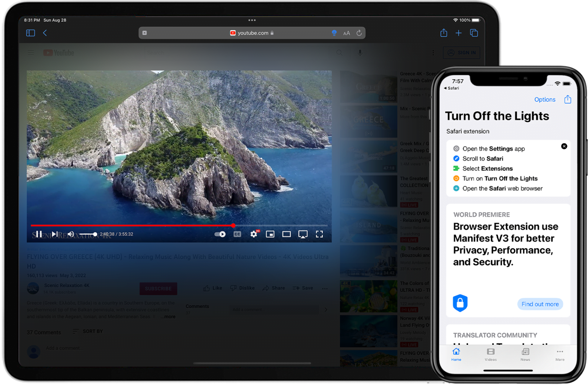Click the Scenic Relaxation 4K channel name
Screen dimensions: 588x387
coord(67,285)
